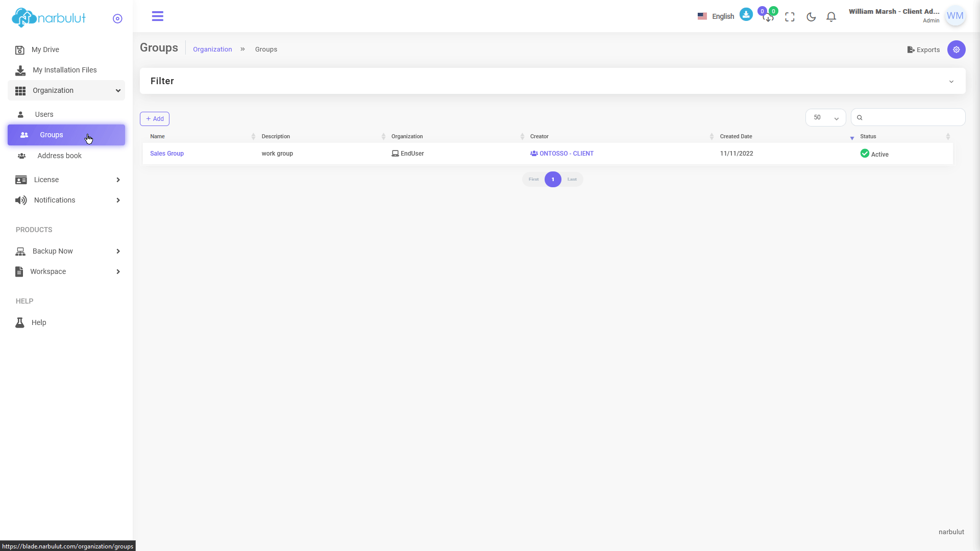Viewport: 980px width, 551px height.
Task: Select English language option
Action: tap(723, 16)
